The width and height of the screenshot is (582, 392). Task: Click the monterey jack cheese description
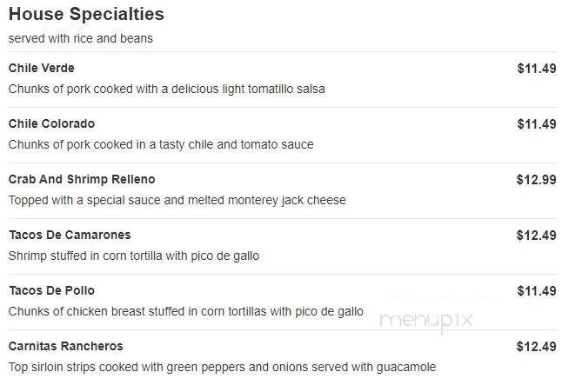[x=177, y=201]
